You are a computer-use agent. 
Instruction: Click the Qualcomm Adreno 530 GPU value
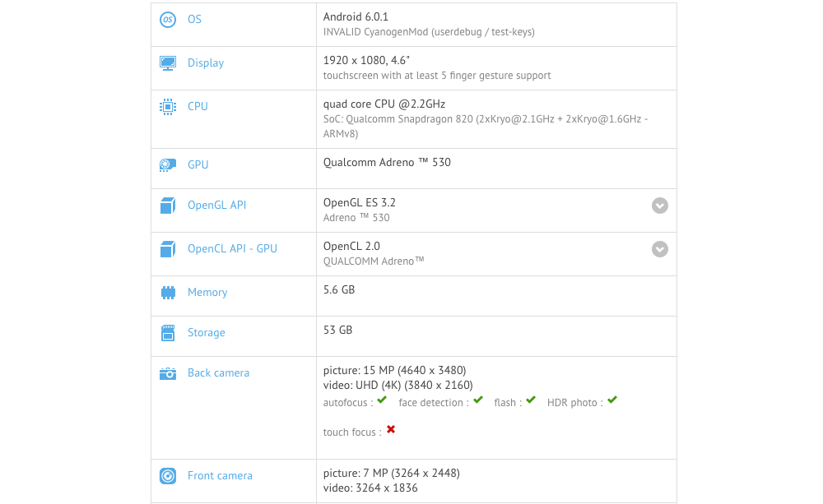pyautogui.click(x=387, y=163)
